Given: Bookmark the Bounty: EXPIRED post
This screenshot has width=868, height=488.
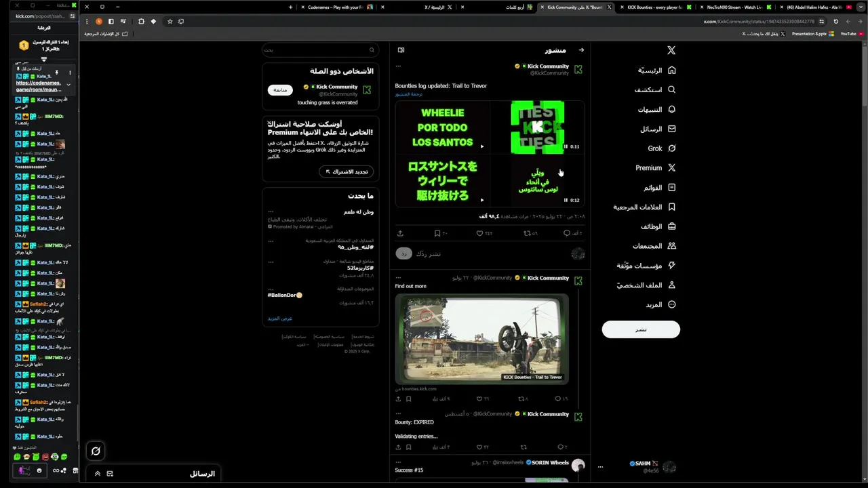Looking at the screenshot, I should (x=408, y=447).
